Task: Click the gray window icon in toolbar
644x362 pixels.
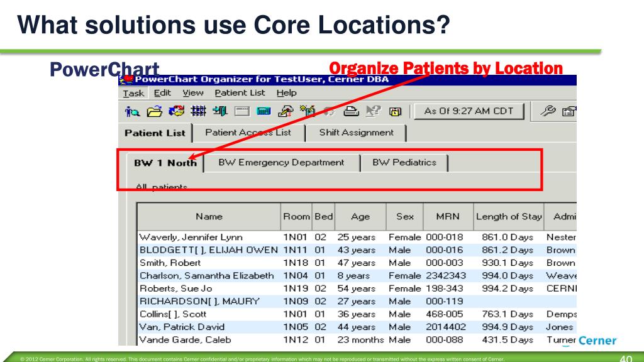Action: click(x=242, y=111)
